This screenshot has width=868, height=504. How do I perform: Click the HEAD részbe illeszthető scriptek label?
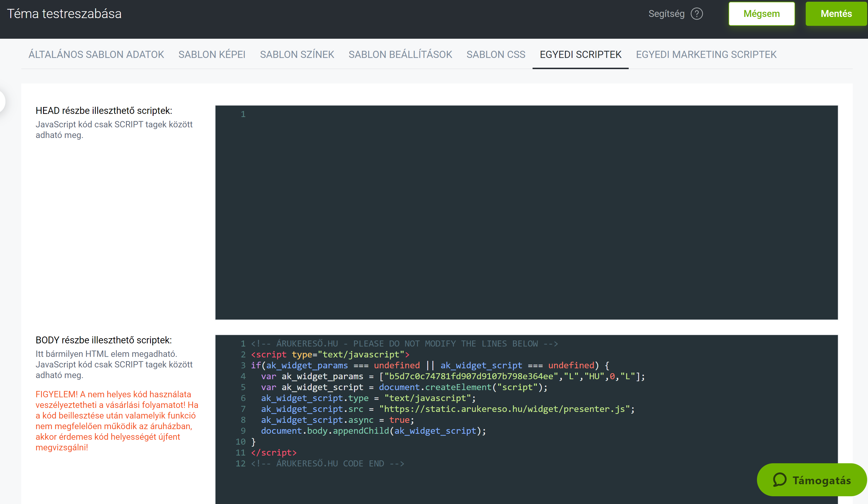(104, 110)
